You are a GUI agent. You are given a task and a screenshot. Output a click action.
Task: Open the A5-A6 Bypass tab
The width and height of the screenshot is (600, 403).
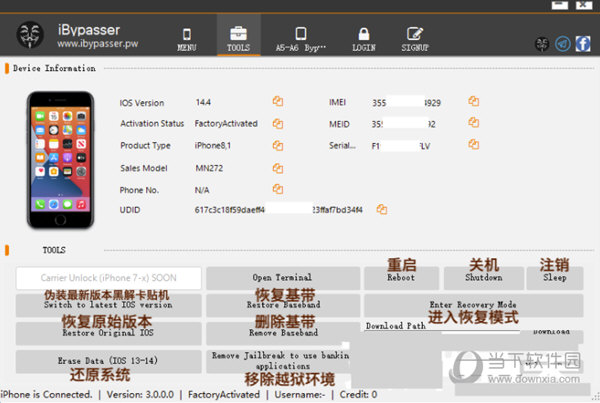301,39
